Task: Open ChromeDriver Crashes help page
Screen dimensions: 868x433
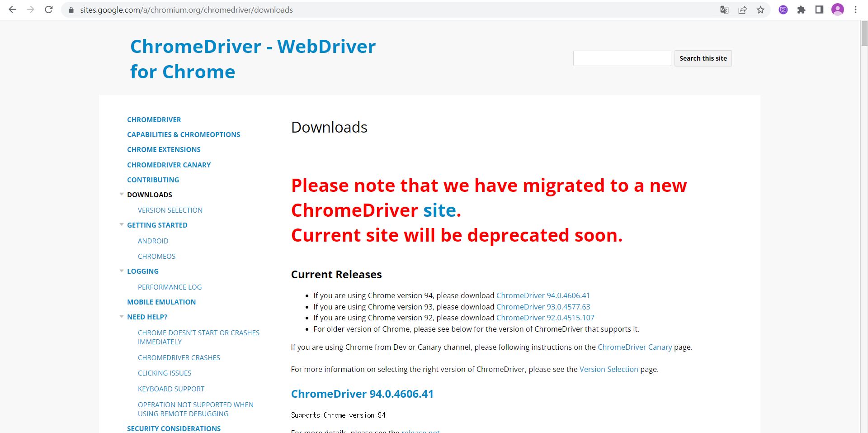Action: coord(179,357)
